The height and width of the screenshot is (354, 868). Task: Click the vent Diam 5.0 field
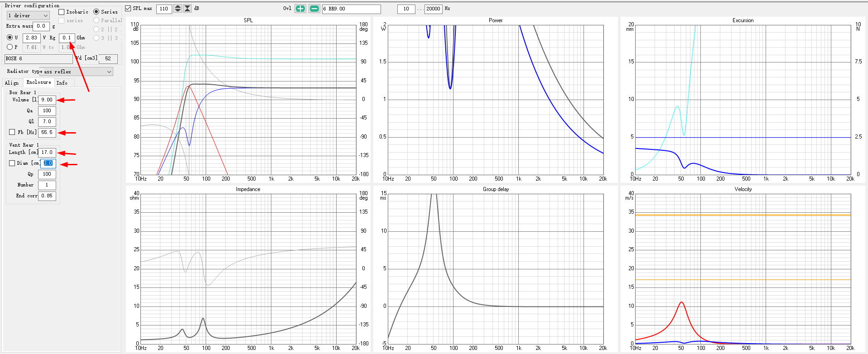pos(48,163)
